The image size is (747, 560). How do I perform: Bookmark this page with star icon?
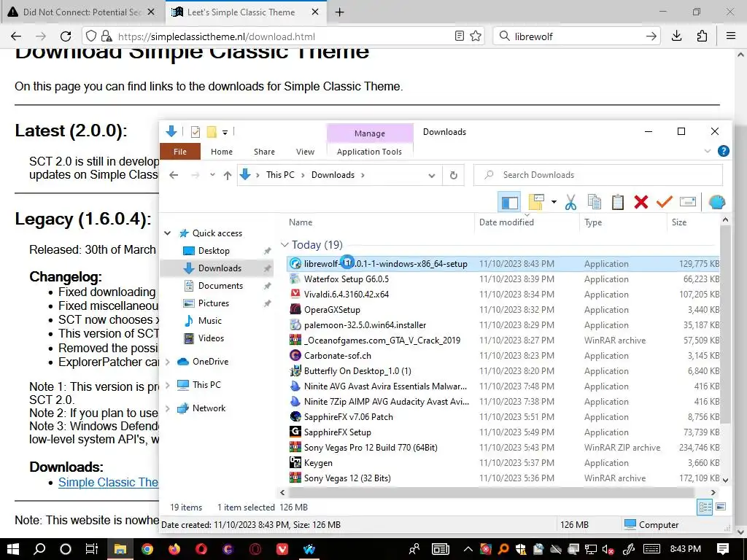click(x=476, y=36)
